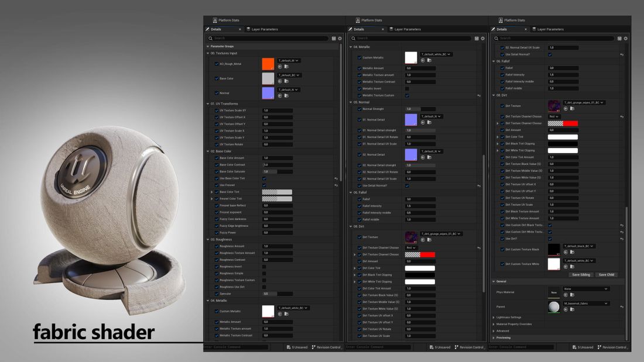The height and width of the screenshot is (362, 644).
Task: Expand the Material Property Overrides section
Action: point(494,324)
